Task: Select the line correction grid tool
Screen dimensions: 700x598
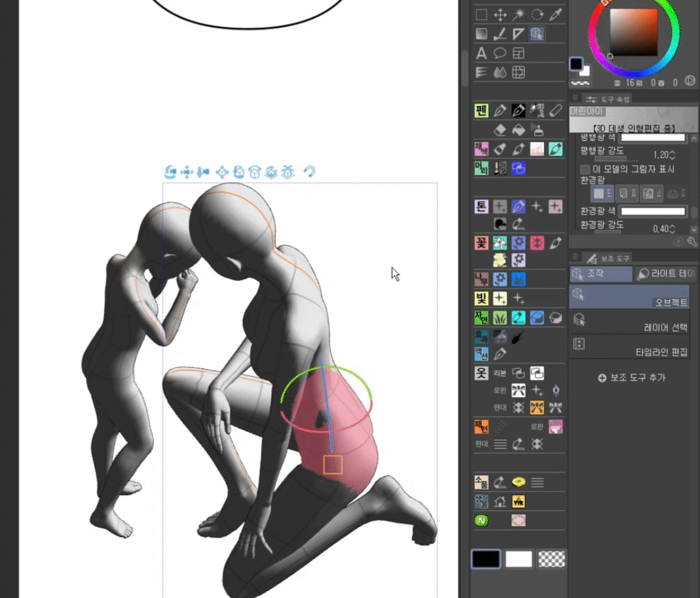Action: point(519,73)
